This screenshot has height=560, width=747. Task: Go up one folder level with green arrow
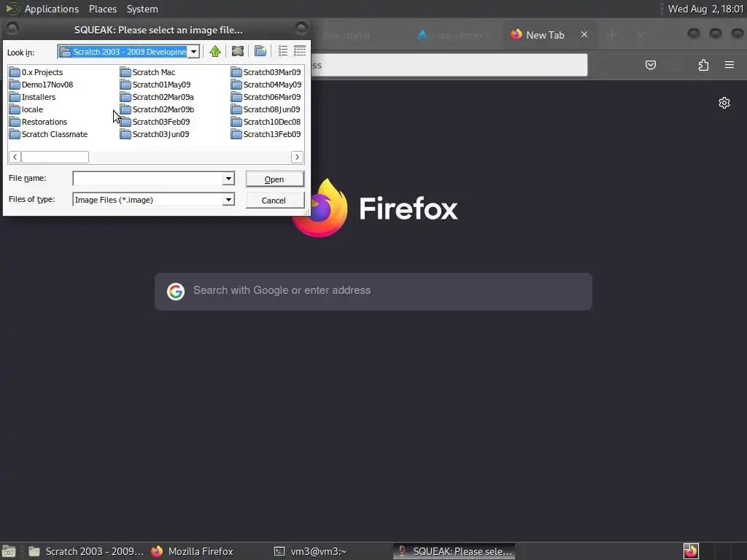215,52
